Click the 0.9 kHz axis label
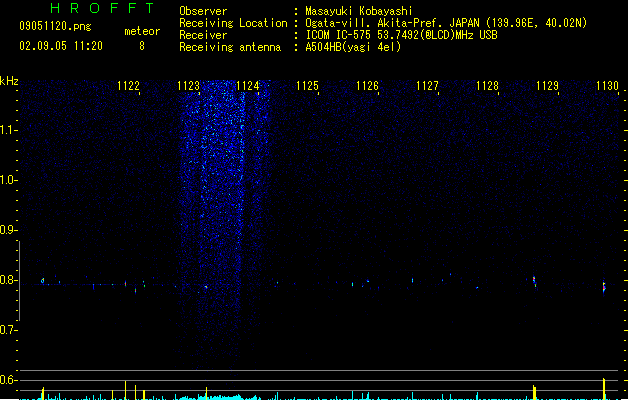Viewport: 629px width, 400px height. pos(8,230)
